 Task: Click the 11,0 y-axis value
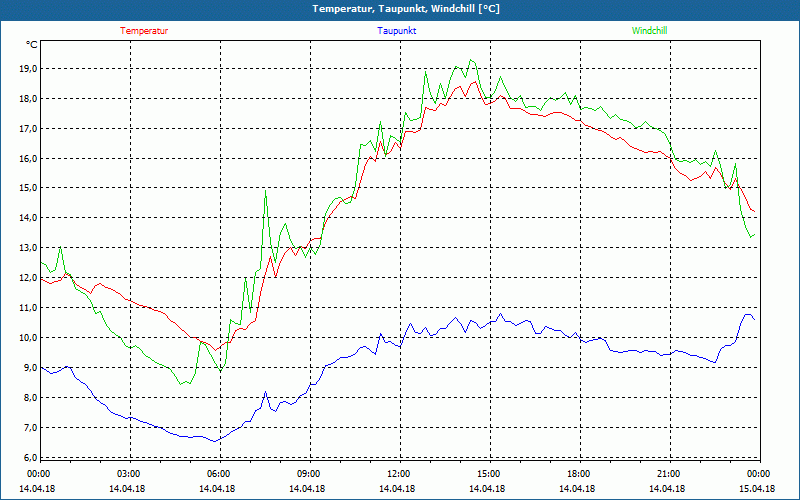click(28, 308)
